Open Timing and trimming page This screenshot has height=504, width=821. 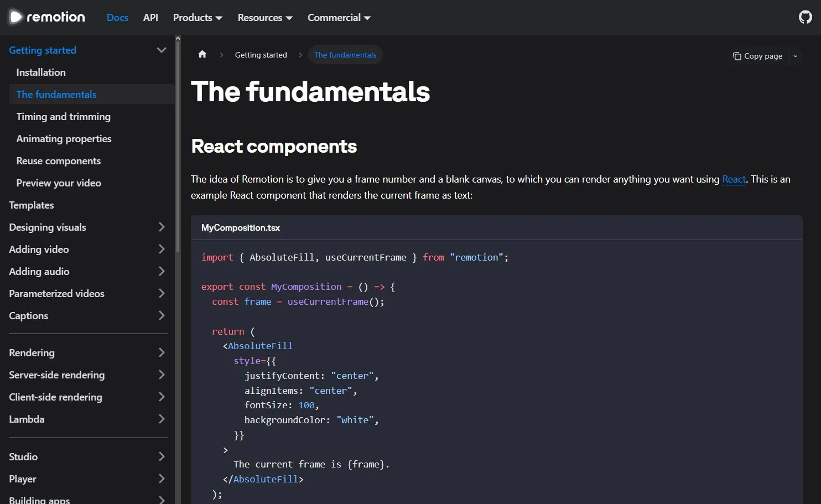(64, 117)
